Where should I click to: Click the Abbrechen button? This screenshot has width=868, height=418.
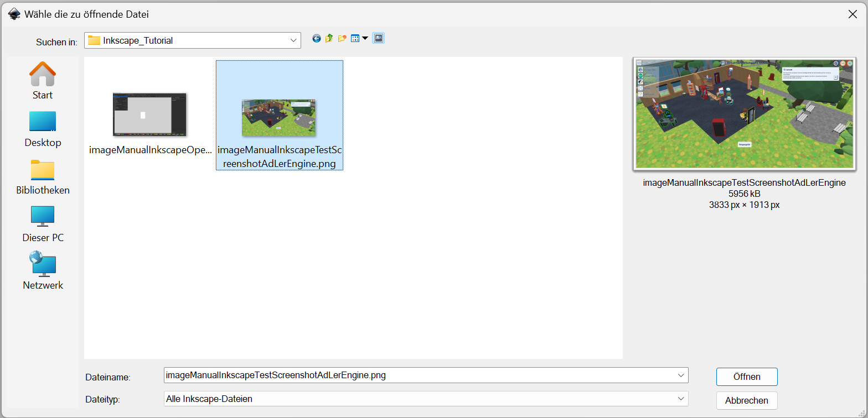pos(747,400)
